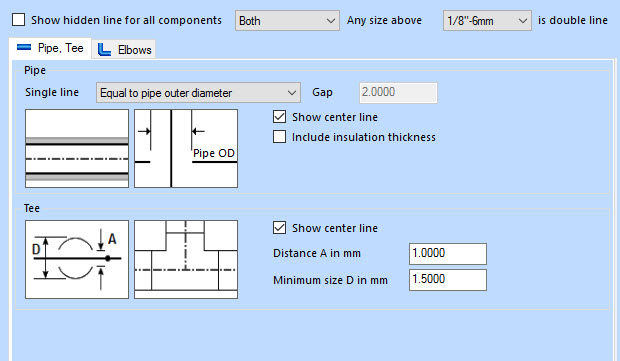620x361 pixels.
Task: Uncheck Show center line under Pipe
Action: 280,117
